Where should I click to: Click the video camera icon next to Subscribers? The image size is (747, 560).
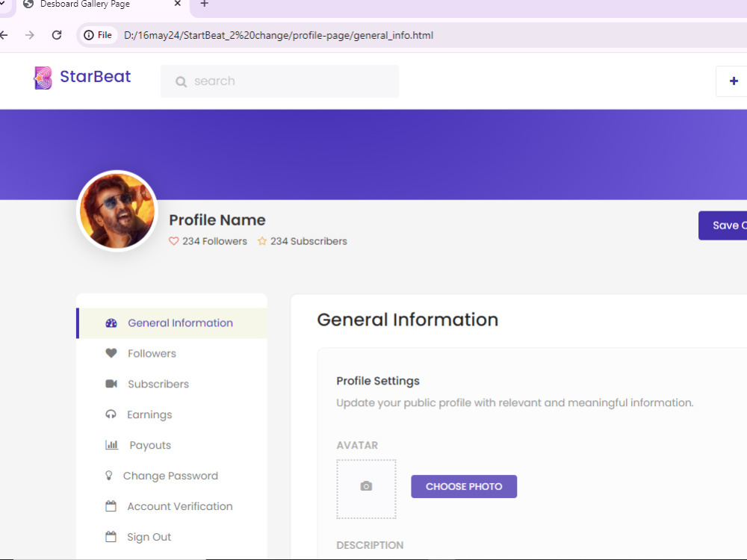tap(111, 384)
